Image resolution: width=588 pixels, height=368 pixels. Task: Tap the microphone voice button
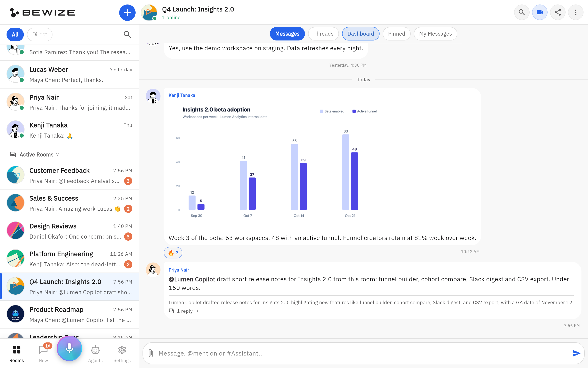(x=69, y=348)
